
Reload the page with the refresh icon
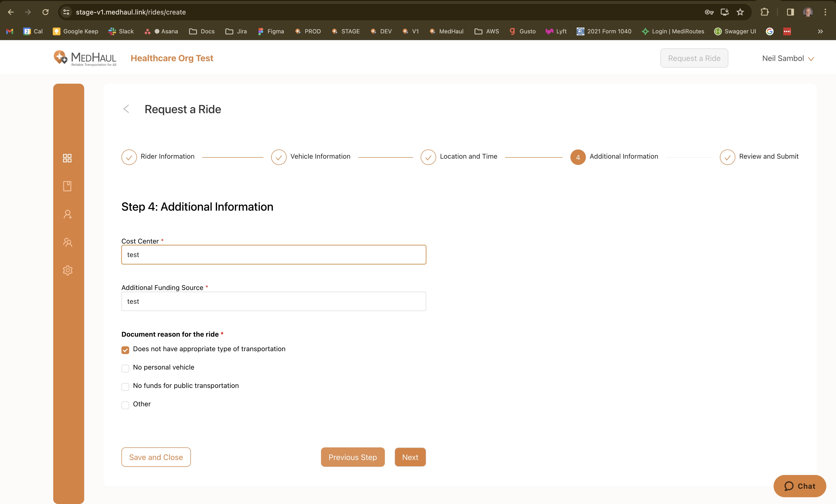click(x=45, y=12)
